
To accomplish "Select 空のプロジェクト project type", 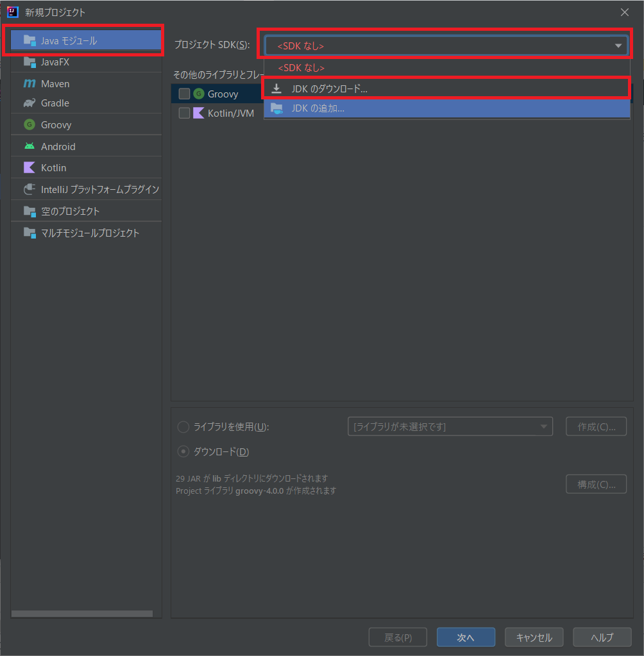I will pyautogui.click(x=86, y=211).
